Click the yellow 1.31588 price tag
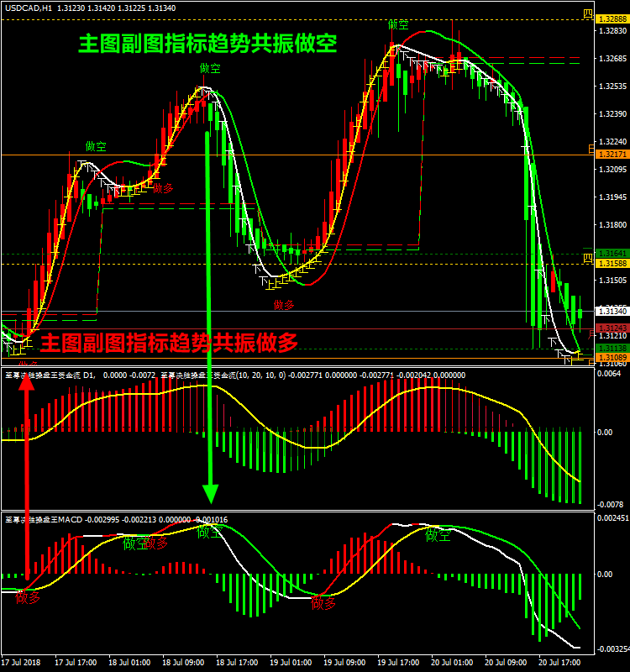Viewport: 630px width, 672px height. [611, 264]
